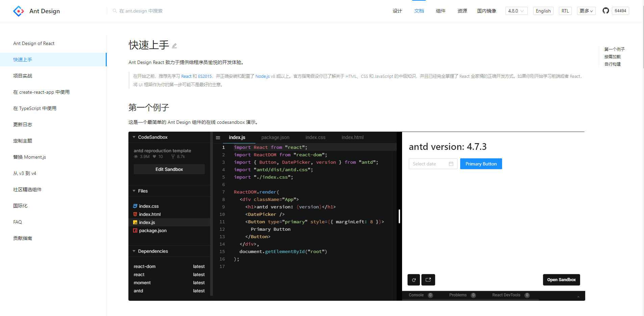Open 项目实战 sidebar item
Viewport: 644px width, 316px height.
click(x=53, y=76)
